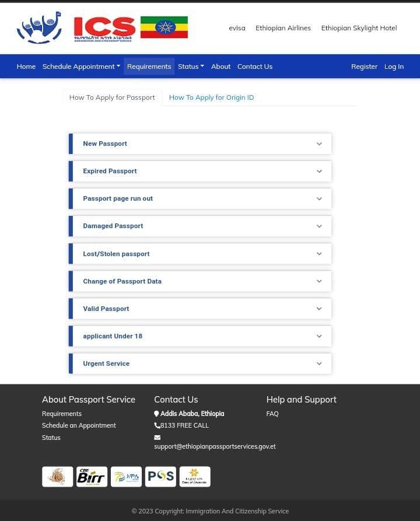Open the Schedule Appointment dropdown menu
Viewport: 420px width, 521px height.
(81, 67)
